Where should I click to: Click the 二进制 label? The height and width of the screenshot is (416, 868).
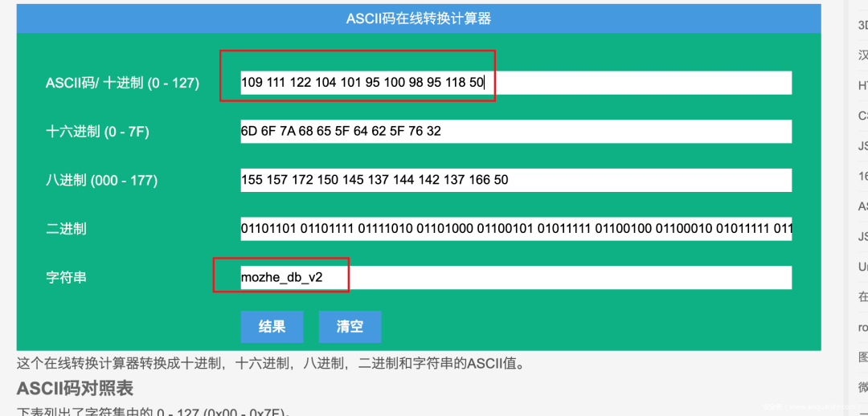66,229
